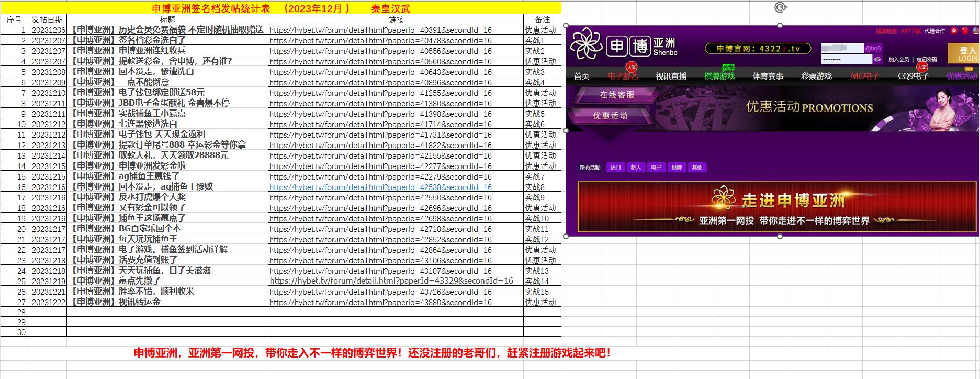Click the rotation handle above the inserted picture
This screenshot has width=980, height=379.
tap(780, 7)
